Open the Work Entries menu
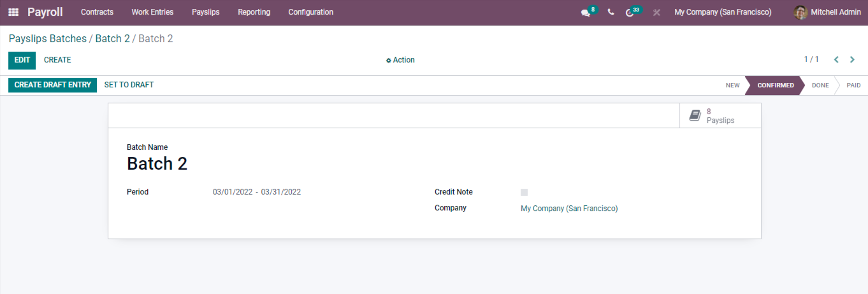 coord(152,12)
